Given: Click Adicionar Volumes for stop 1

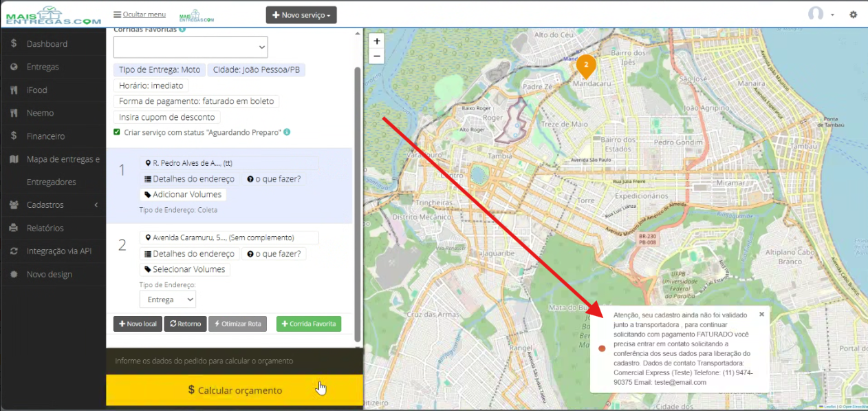Looking at the screenshot, I should click(183, 195).
